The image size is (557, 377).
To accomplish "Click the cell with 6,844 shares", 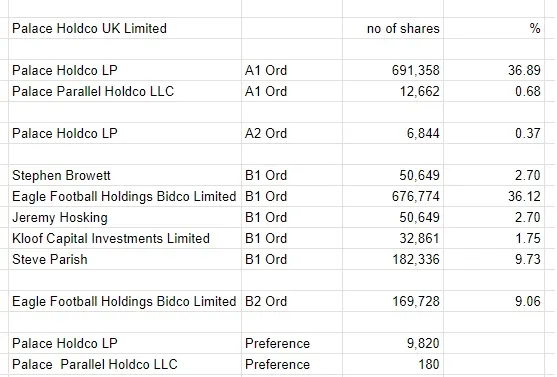I will 393,133.
